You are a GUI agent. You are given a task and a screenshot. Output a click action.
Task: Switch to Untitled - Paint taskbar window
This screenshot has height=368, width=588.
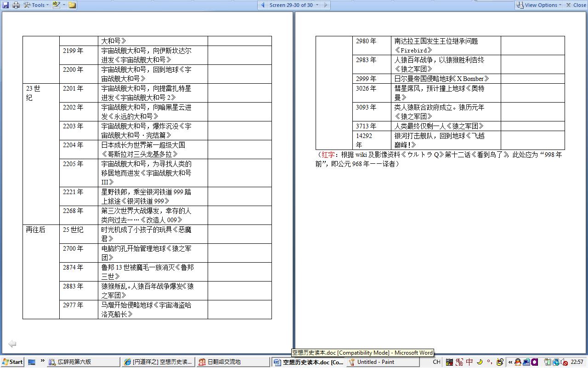point(382,362)
